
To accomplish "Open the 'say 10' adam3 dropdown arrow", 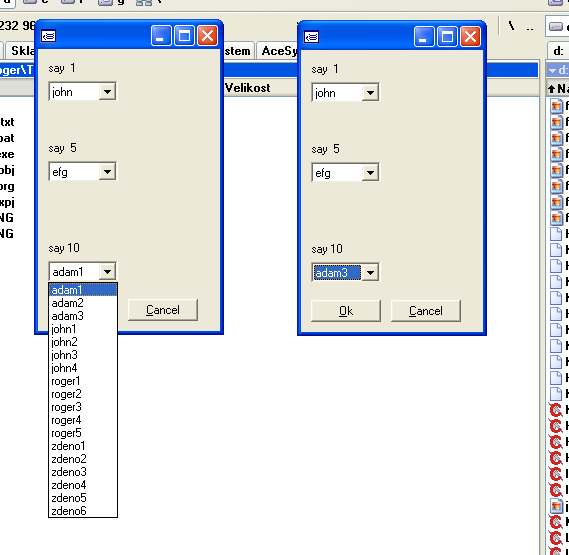I will click(x=370, y=273).
